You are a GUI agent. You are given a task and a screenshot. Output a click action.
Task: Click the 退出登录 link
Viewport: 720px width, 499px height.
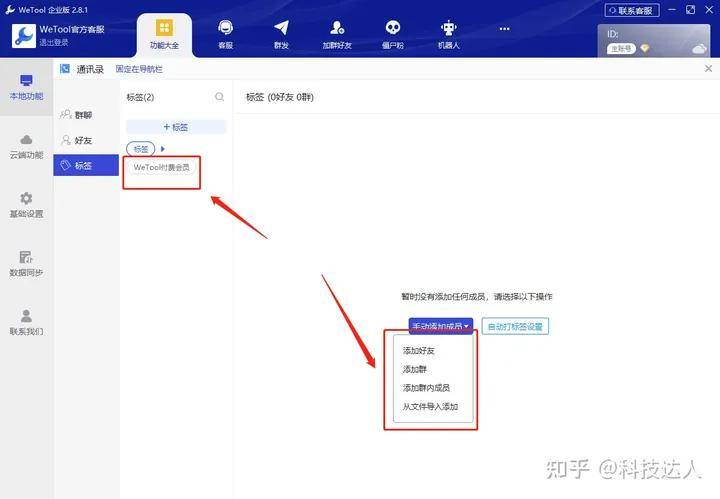click(54, 42)
